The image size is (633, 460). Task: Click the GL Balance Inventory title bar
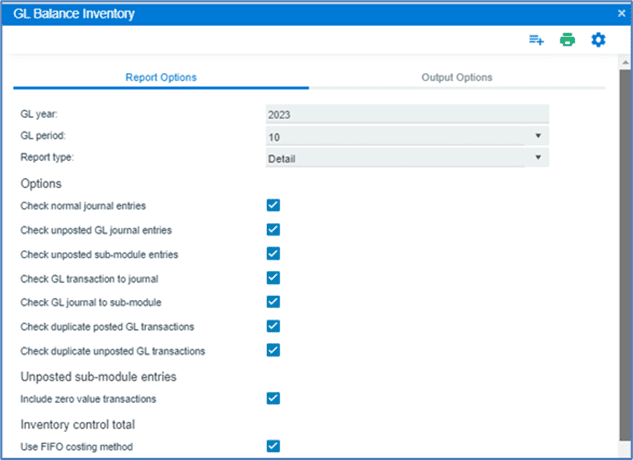pos(300,14)
